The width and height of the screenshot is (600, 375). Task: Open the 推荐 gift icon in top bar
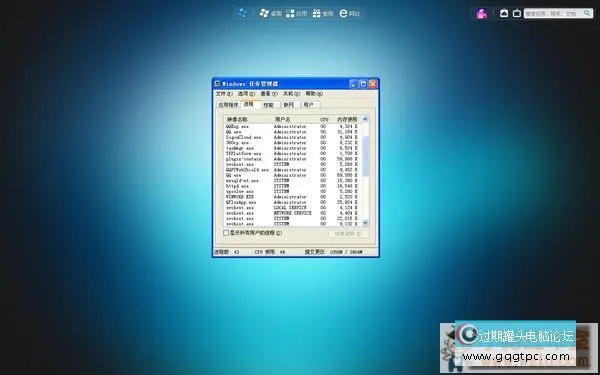click(x=316, y=13)
